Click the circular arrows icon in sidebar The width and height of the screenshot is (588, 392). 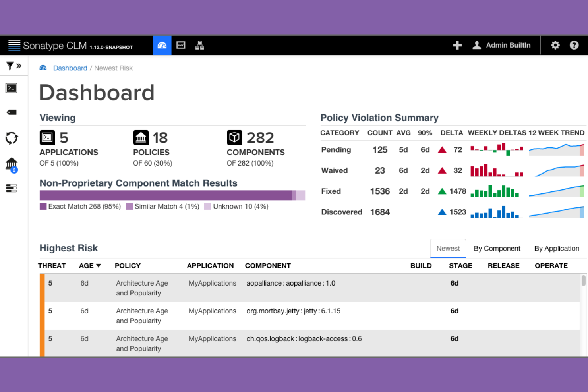12,138
